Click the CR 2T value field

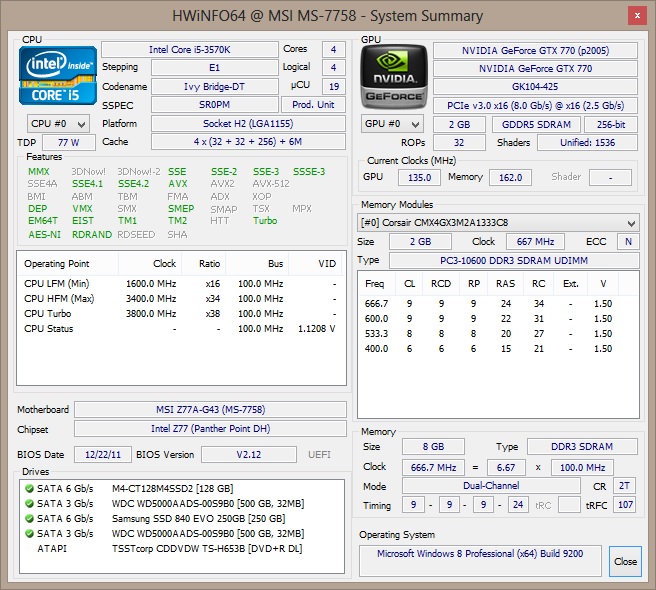click(624, 486)
